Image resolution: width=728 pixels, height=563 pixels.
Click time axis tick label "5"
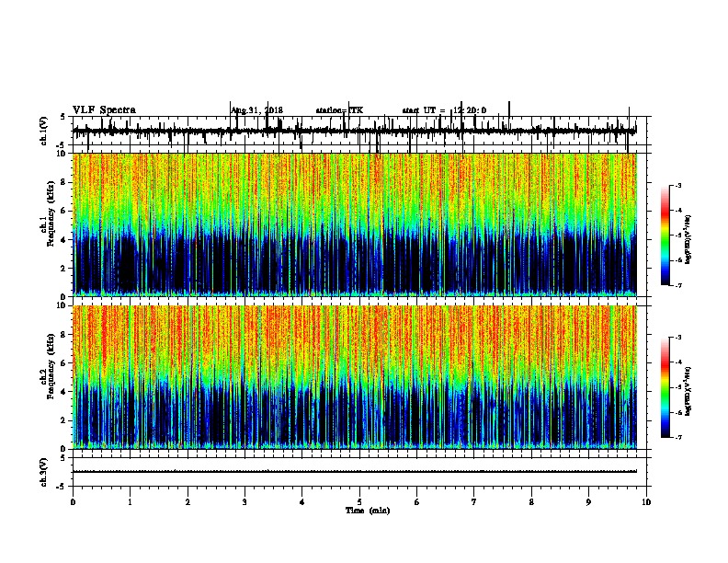tap(359, 502)
